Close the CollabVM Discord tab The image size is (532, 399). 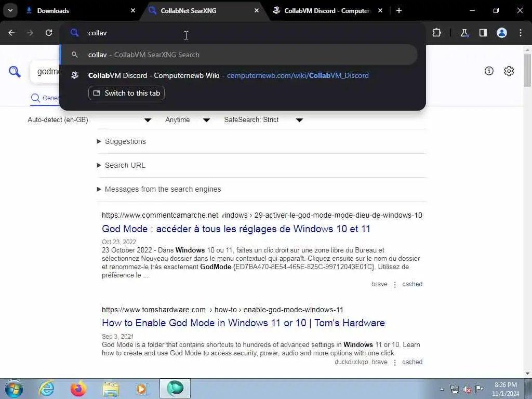click(380, 10)
